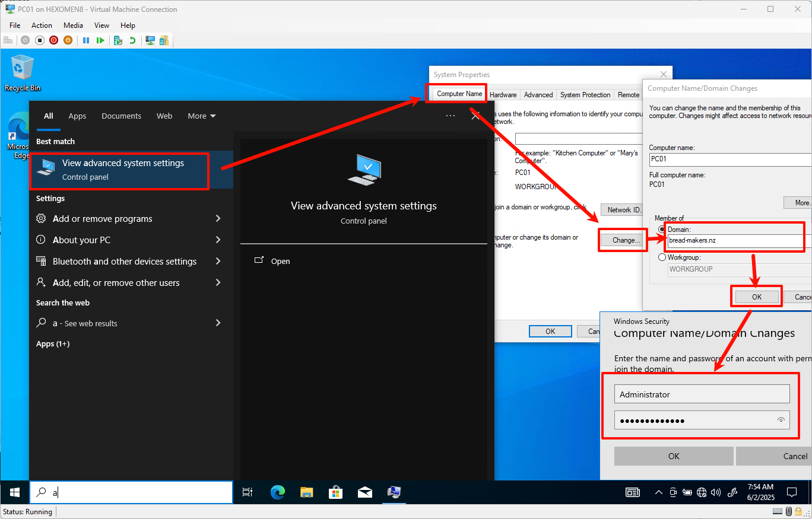Open the Windows Ink pen tray icon
This screenshot has width=812, height=519.
(x=732, y=492)
